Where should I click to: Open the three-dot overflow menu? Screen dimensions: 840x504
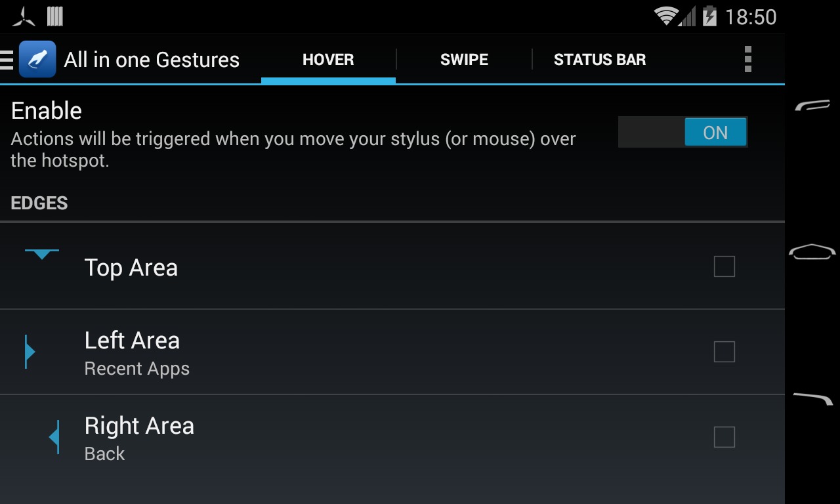click(x=747, y=60)
